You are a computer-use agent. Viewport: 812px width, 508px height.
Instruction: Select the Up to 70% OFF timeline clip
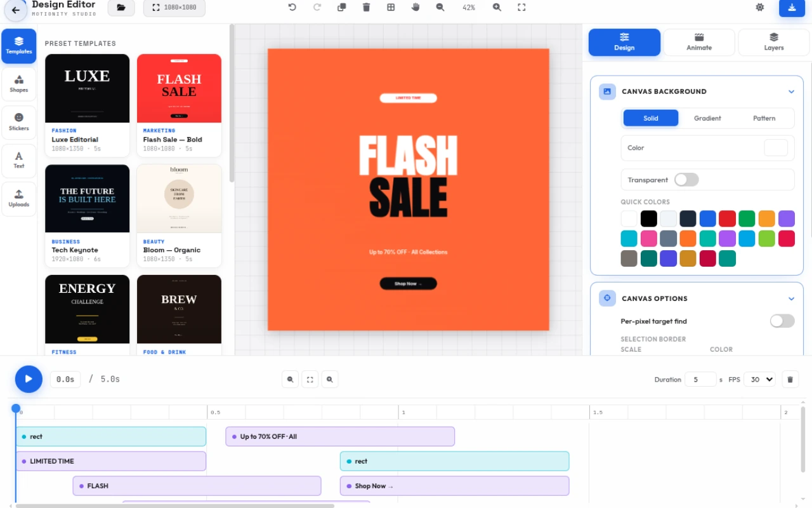(x=340, y=436)
